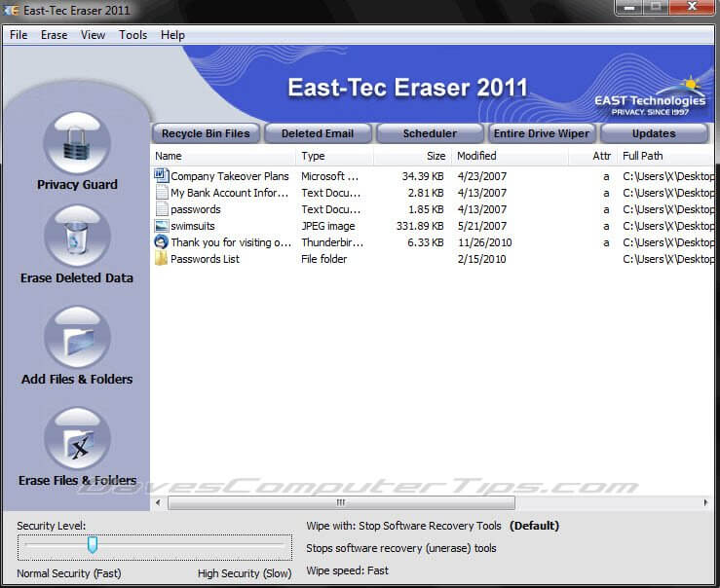Minimize the East-Tec Eraser window
720x588 pixels.
coord(629,8)
